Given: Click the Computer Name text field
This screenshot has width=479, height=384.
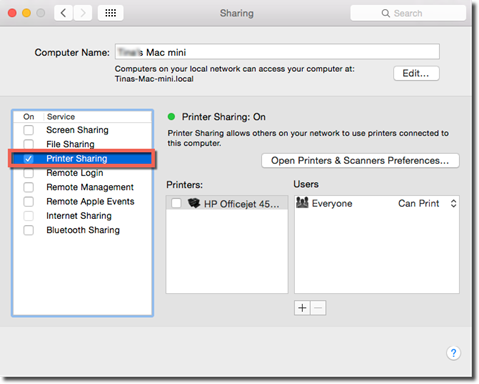Looking at the screenshot, I should tap(277, 52).
